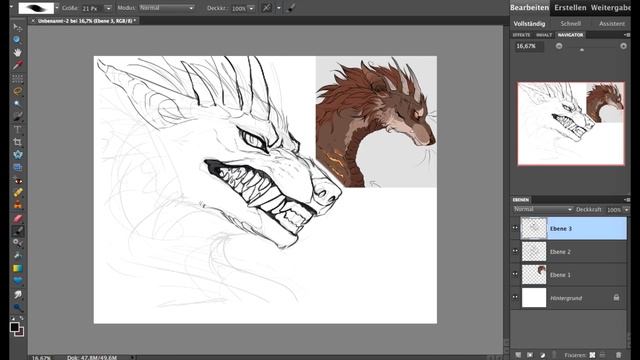Open the layer Deckkraft dropdown arrow
The image size is (640, 360).
point(627,209)
